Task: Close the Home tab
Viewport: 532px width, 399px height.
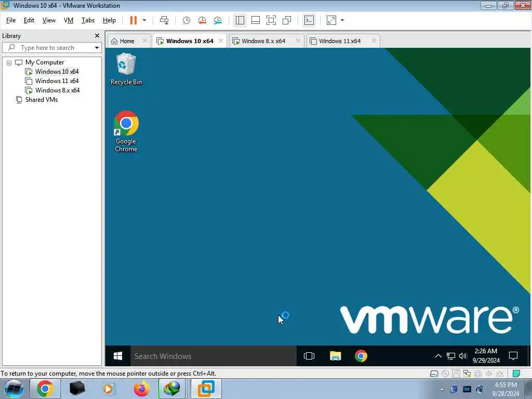Action: pyautogui.click(x=144, y=41)
